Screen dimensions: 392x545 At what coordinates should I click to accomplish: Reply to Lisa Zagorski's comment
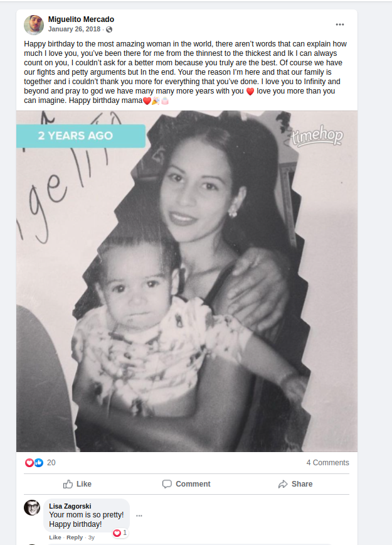[75, 537]
